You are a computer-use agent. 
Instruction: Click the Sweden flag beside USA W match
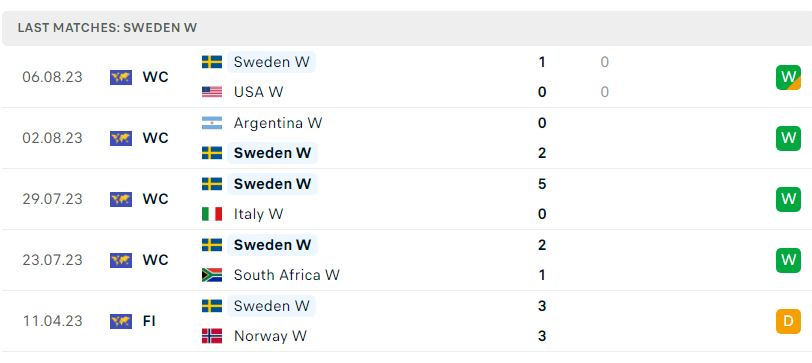212,62
